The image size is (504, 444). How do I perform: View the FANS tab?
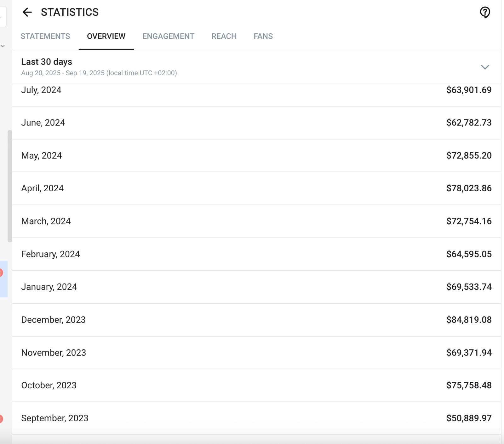click(x=263, y=36)
